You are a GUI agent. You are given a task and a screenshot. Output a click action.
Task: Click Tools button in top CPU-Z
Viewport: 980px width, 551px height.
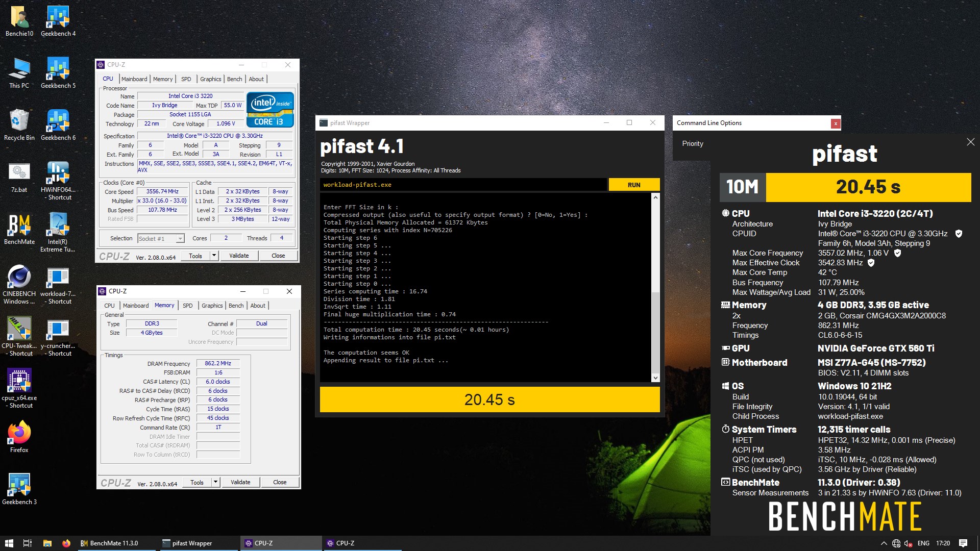point(195,256)
